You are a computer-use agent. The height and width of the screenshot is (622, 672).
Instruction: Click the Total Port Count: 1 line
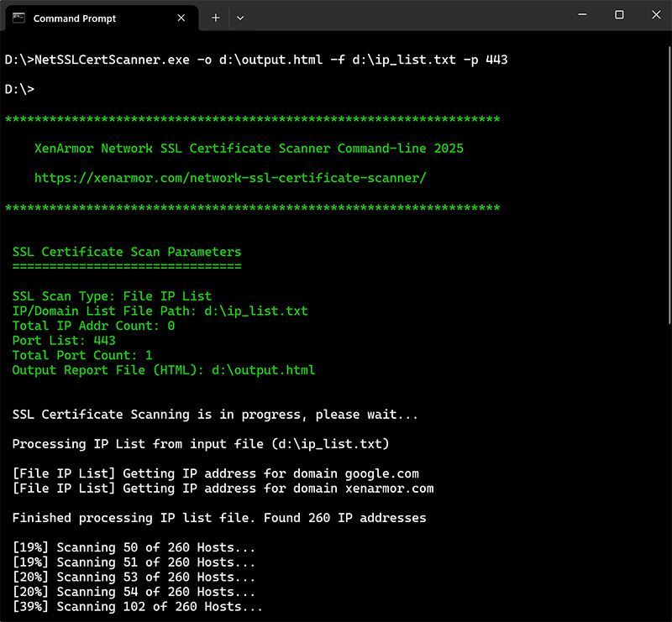tap(82, 355)
